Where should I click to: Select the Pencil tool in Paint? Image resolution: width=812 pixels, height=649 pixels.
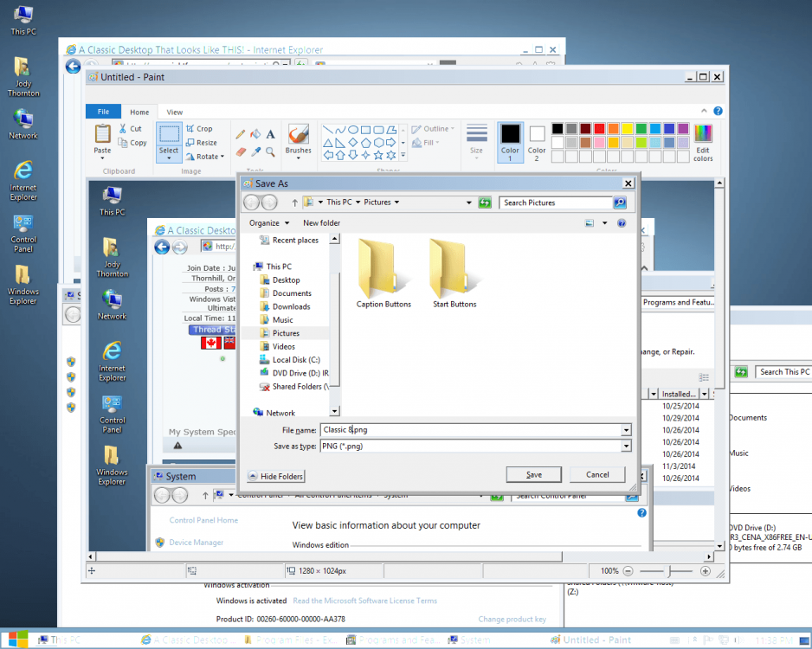(241, 135)
